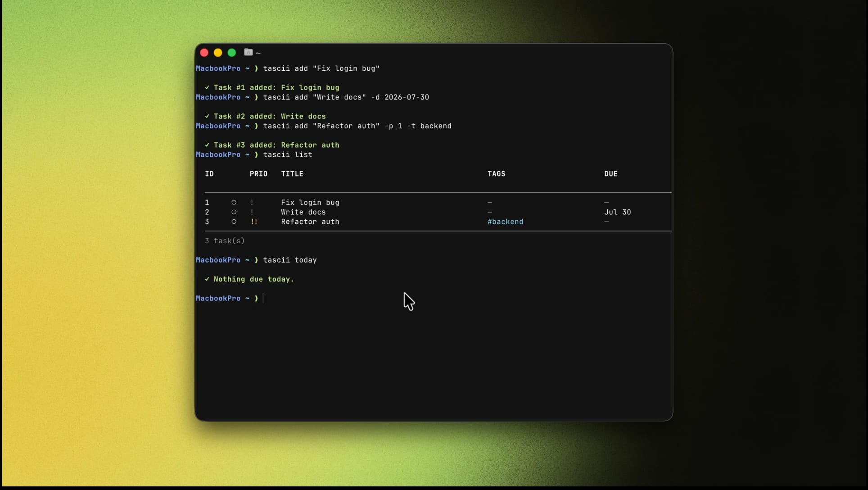The height and width of the screenshot is (490, 868).
Task: Click the PRIO column header
Action: coord(258,174)
